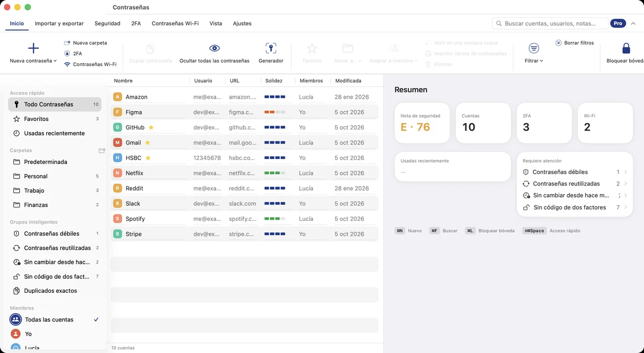Toggle Ocultar todas las contraseñas
Screen dimensions: 644x353
215,53
